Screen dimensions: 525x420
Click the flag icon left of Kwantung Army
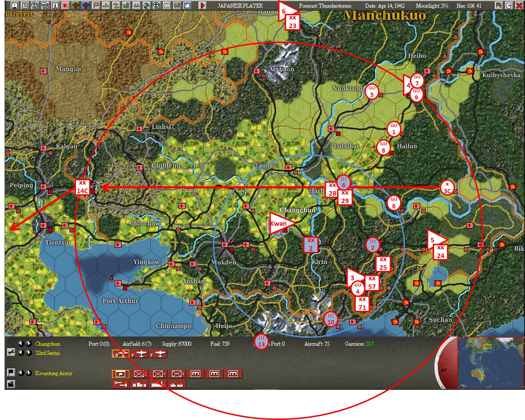pyautogui.click(x=11, y=372)
